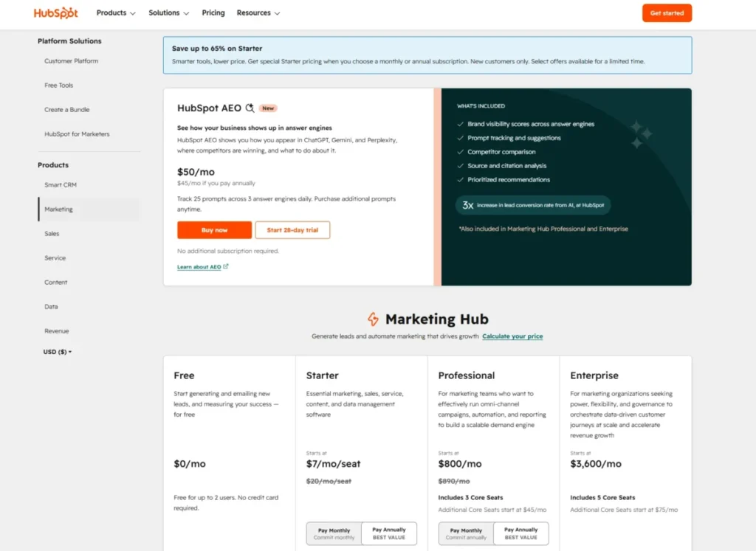
Task: Click the Platform Solutions sidebar heading
Action: 69,41
